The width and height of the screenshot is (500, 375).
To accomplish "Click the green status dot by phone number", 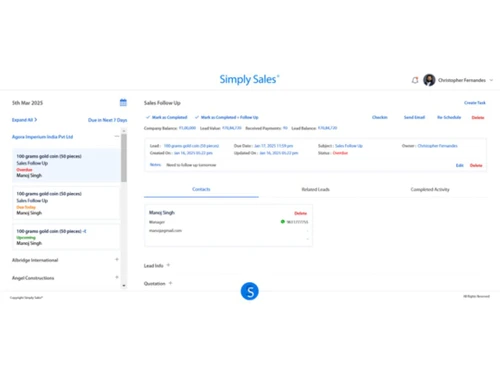I will [283, 222].
